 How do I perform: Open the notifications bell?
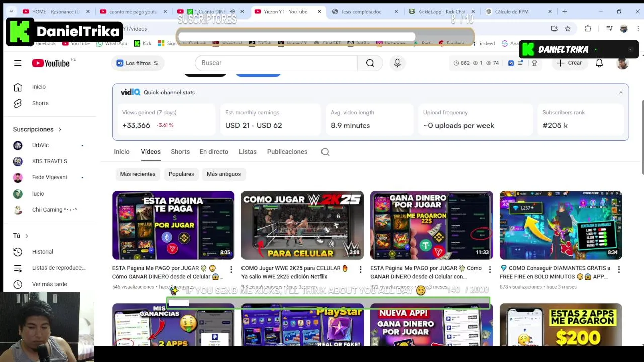point(599,63)
